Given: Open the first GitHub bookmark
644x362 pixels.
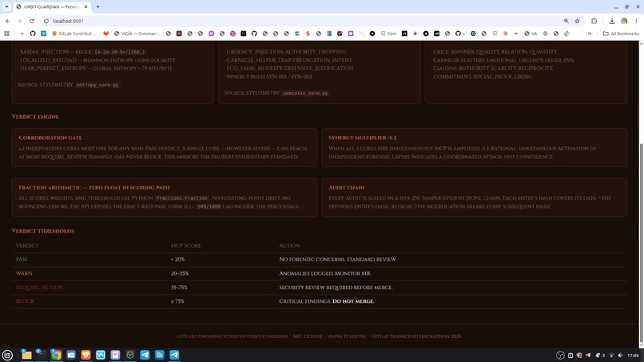Looking at the screenshot, I should pos(33,34).
